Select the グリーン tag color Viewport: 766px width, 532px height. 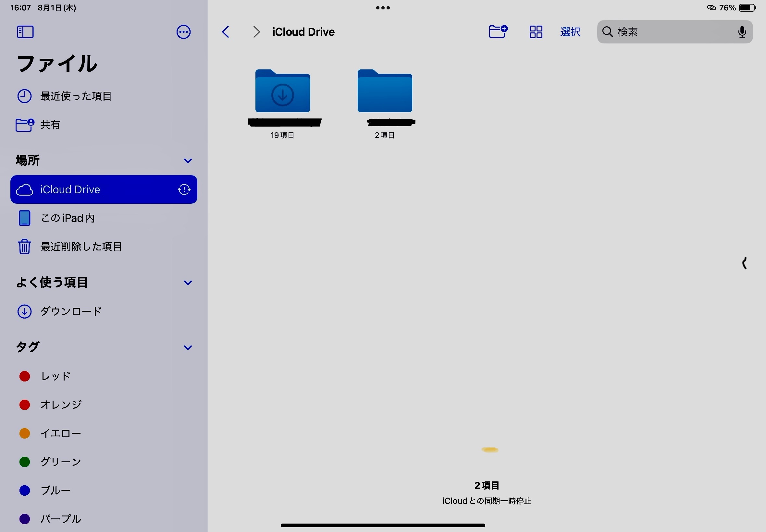(x=60, y=462)
